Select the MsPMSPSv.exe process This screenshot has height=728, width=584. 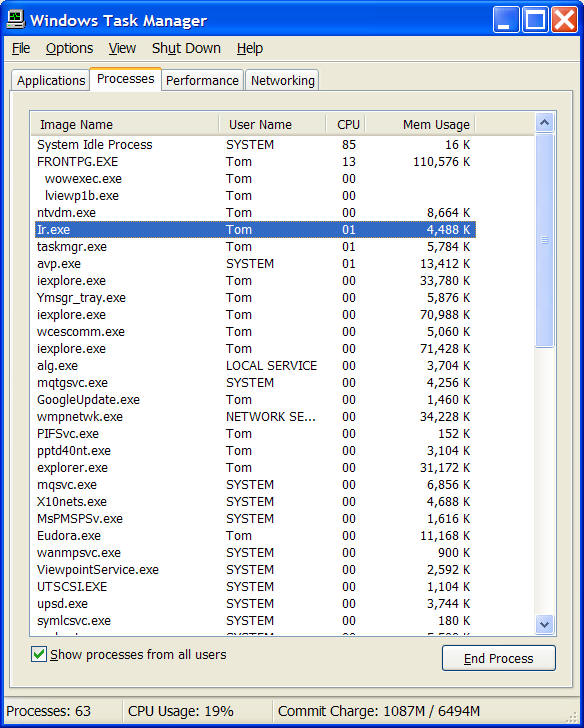254,519
